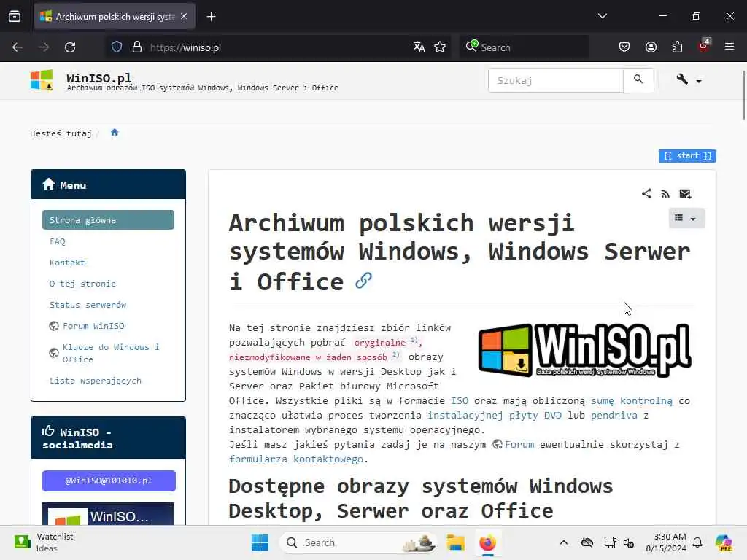Click taskbar Search box
This screenshot has width=747, height=560.
358,542
